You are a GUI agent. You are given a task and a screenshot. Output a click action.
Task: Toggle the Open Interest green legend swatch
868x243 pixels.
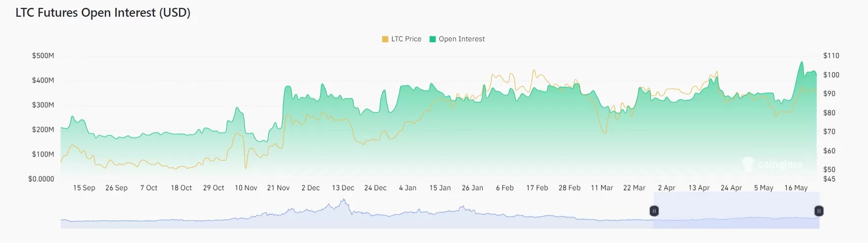(433, 39)
